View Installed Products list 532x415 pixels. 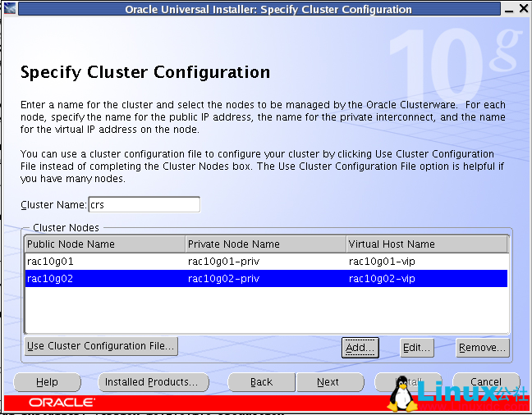coord(154,382)
